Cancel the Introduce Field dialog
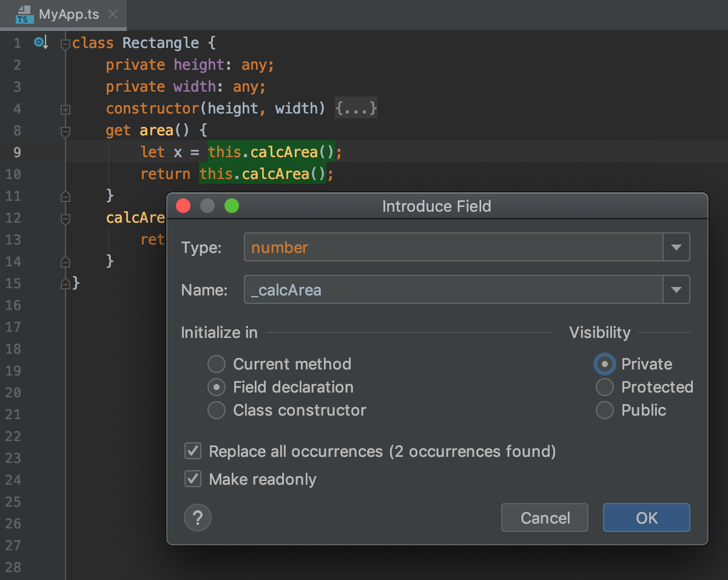This screenshot has width=728, height=580. (545, 518)
